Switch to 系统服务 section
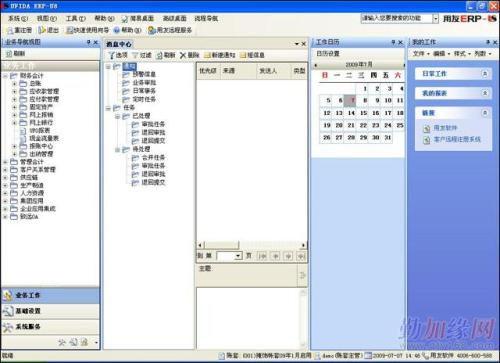This screenshot has height=363, width=500. [51, 327]
